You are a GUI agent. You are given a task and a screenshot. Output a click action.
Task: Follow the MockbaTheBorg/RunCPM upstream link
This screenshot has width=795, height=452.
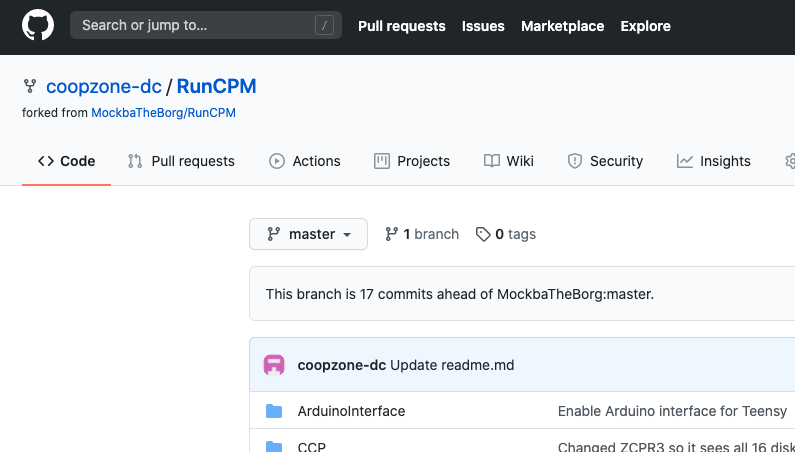[163, 113]
